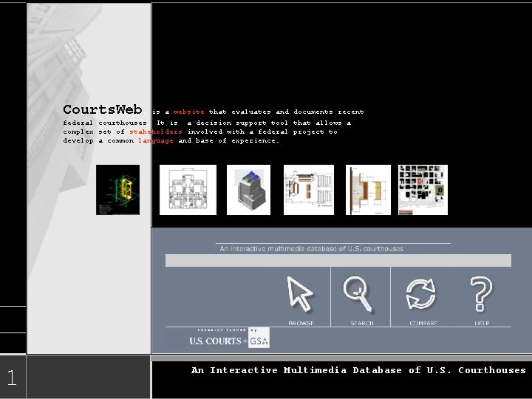Follow the red 'language' link
The image size is (532, 399).
point(156,141)
